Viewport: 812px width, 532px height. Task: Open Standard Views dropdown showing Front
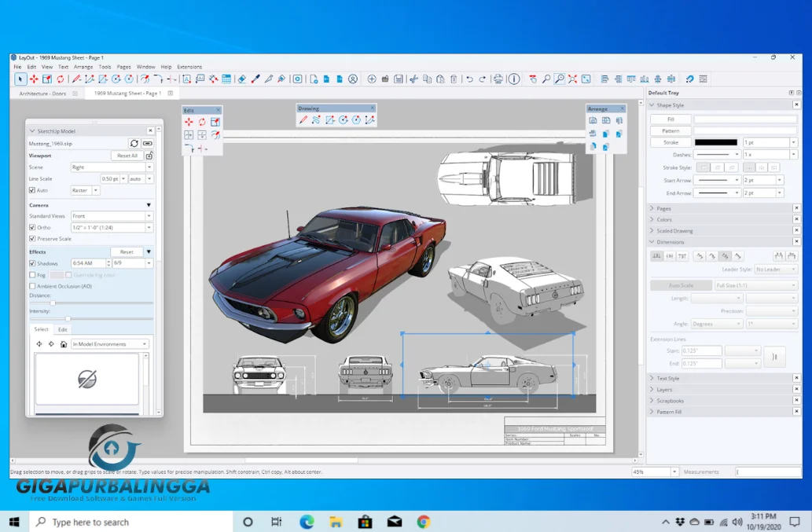click(x=112, y=216)
